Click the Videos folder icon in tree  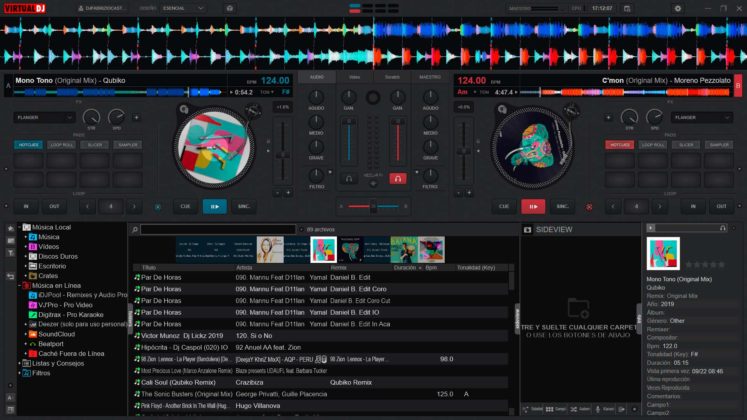coord(33,247)
